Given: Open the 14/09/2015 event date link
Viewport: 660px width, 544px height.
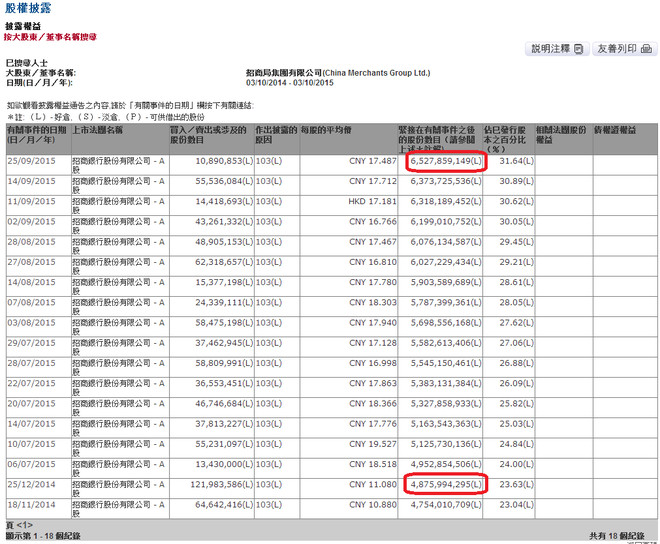Looking at the screenshot, I should pos(31,181).
